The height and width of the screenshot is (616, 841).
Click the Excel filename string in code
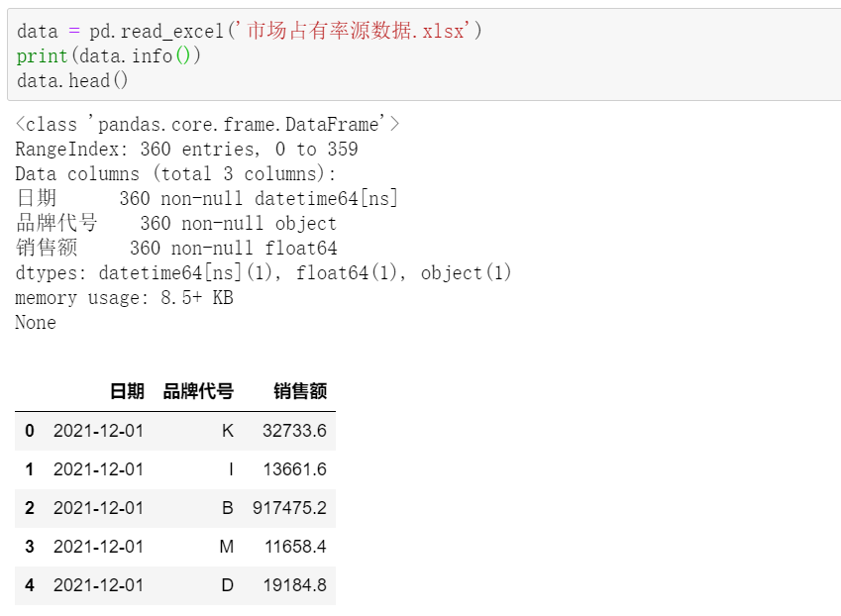pos(355,31)
